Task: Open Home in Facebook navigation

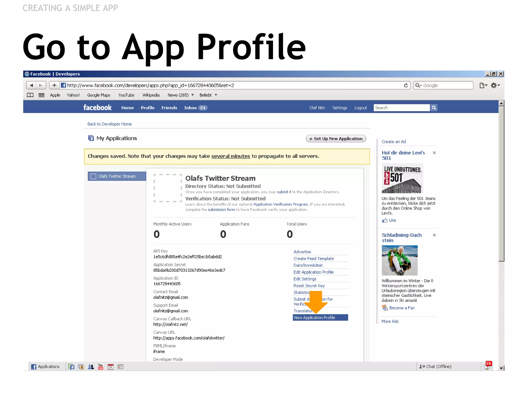Action: pos(128,108)
